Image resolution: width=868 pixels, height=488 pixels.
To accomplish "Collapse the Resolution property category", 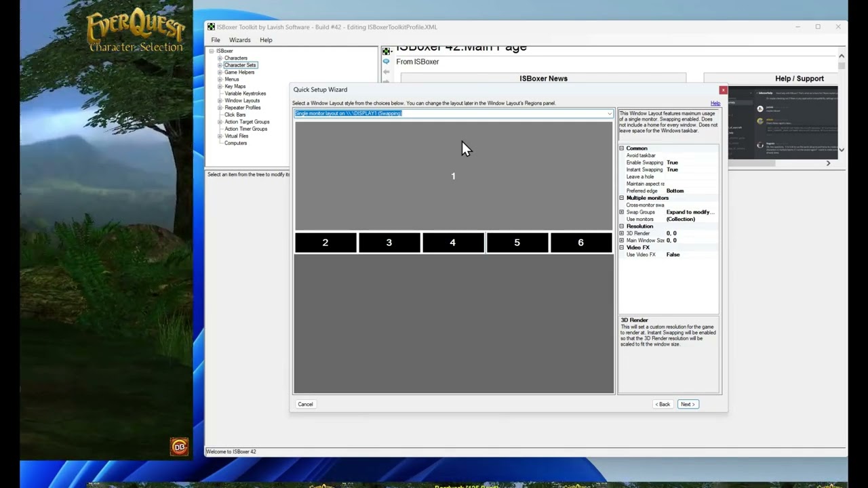I will (x=621, y=226).
